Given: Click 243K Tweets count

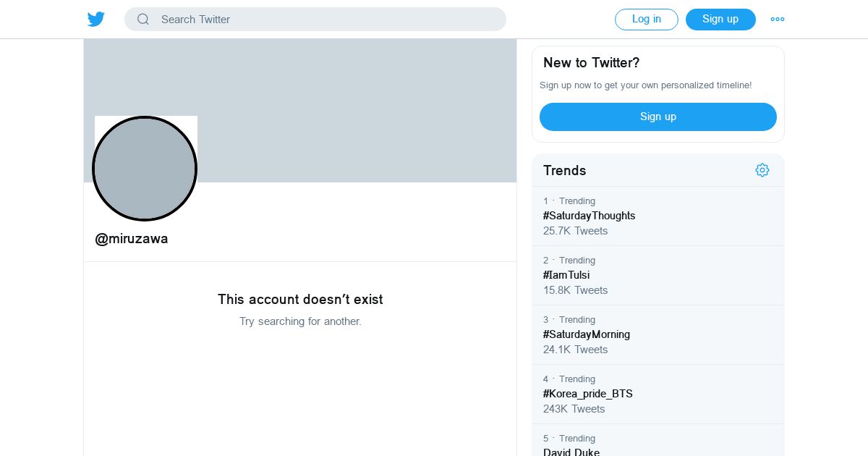Looking at the screenshot, I should click(574, 409).
